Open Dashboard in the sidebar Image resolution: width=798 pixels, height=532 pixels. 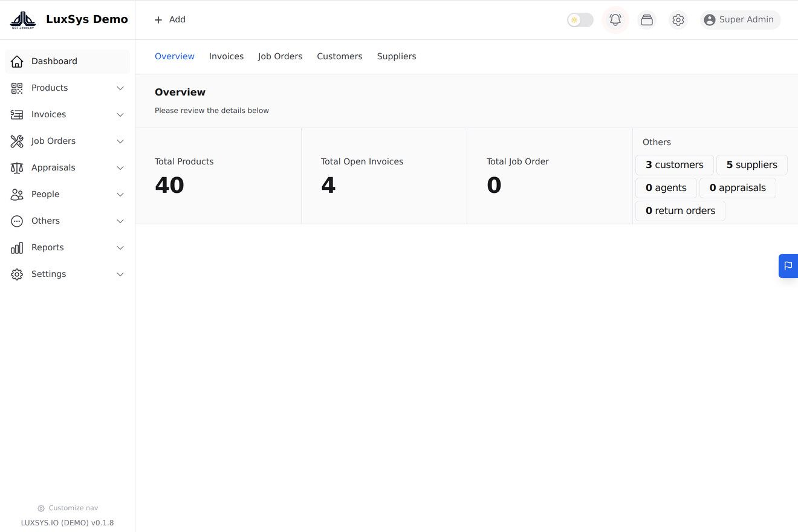coord(67,61)
